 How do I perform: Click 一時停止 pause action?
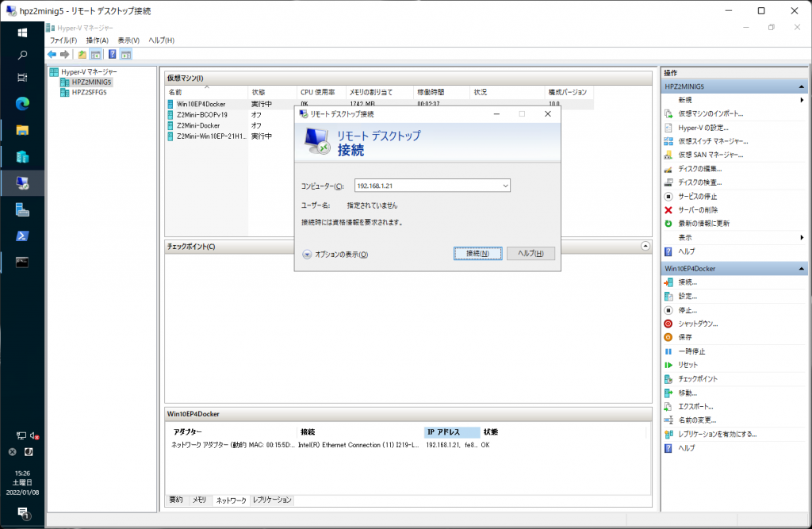pyautogui.click(x=691, y=351)
